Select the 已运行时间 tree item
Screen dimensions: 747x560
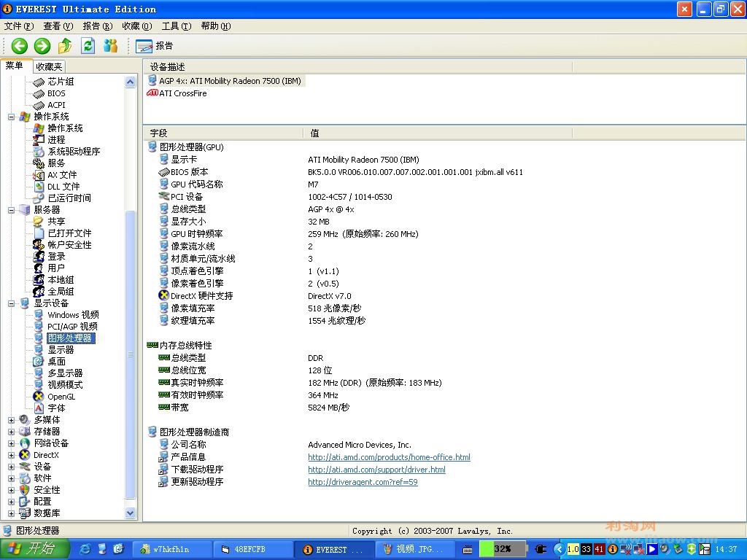(69, 198)
